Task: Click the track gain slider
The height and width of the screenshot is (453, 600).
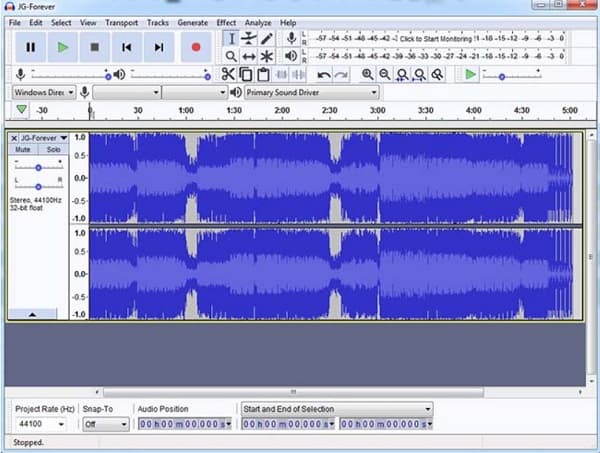Action: tap(38, 167)
